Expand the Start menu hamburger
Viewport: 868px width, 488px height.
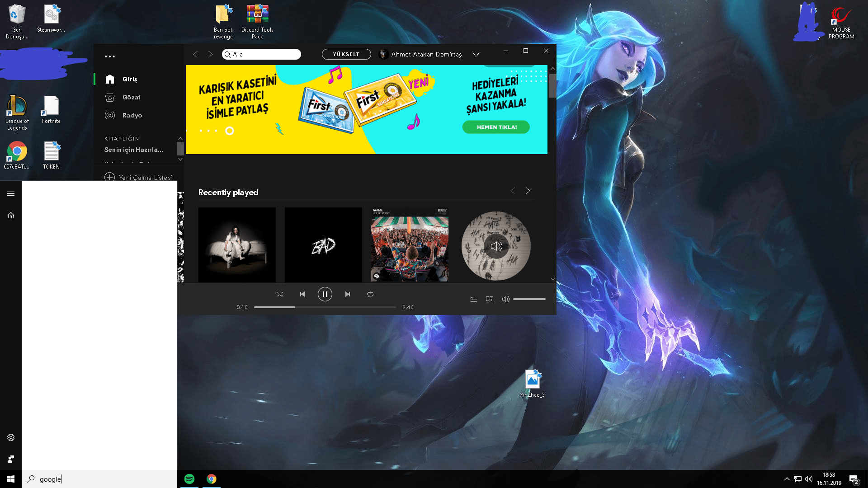point(11,193)
